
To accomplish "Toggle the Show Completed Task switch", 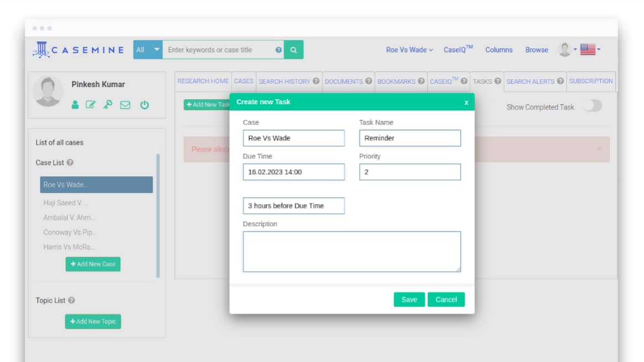I will tap(592, 106).
